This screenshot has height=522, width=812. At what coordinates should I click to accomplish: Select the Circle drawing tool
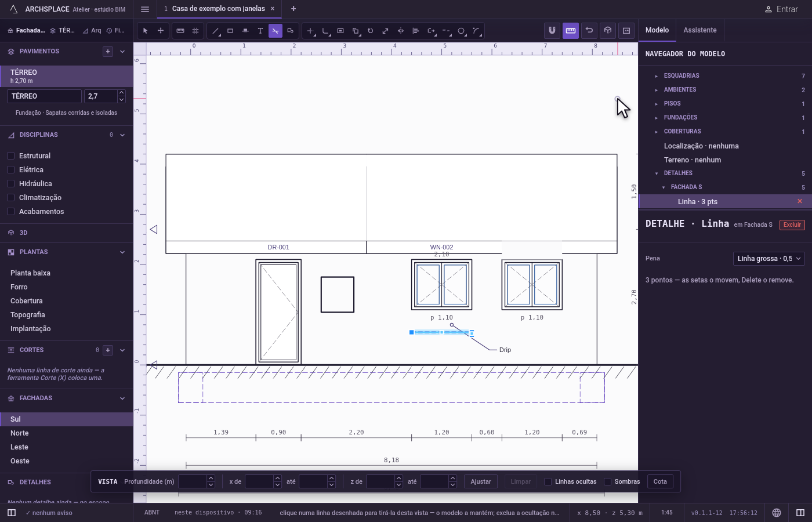click(x=461, y=31)
